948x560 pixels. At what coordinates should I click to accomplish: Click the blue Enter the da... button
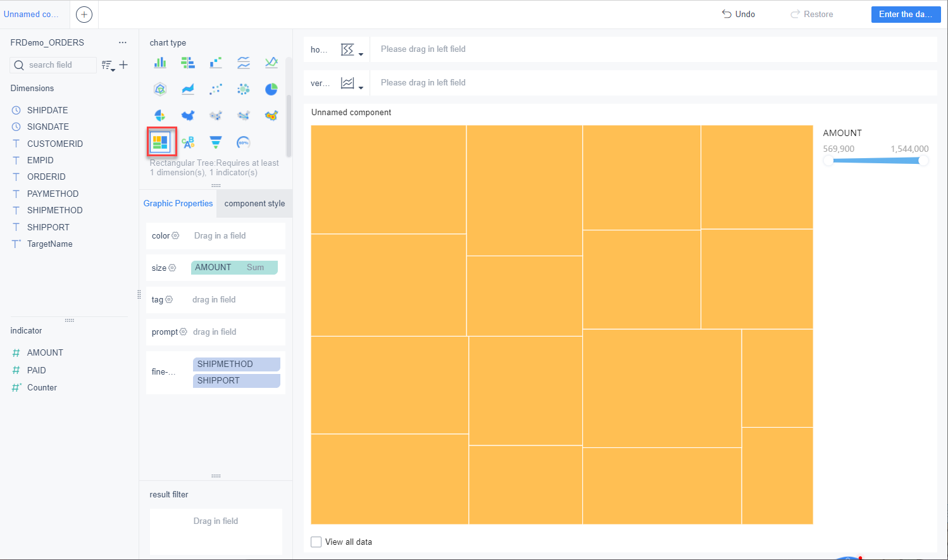coord(906,14)
